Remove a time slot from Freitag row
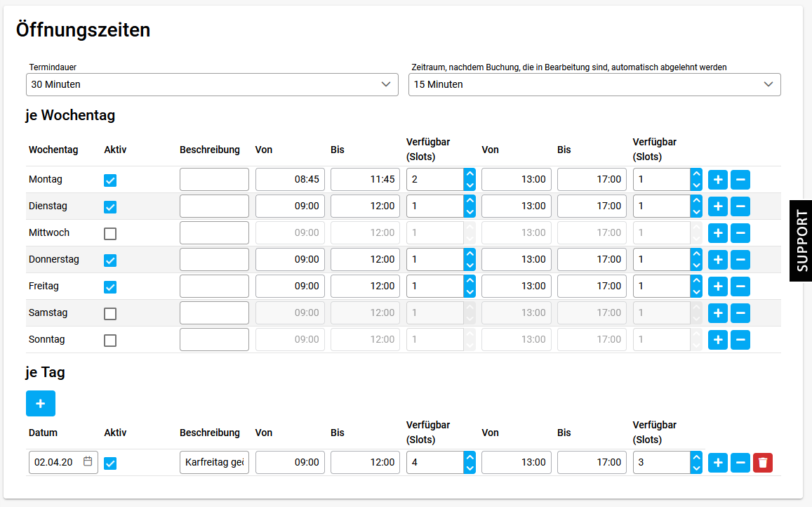The height and width of the screenshot is (507, 812). (740, 287)
